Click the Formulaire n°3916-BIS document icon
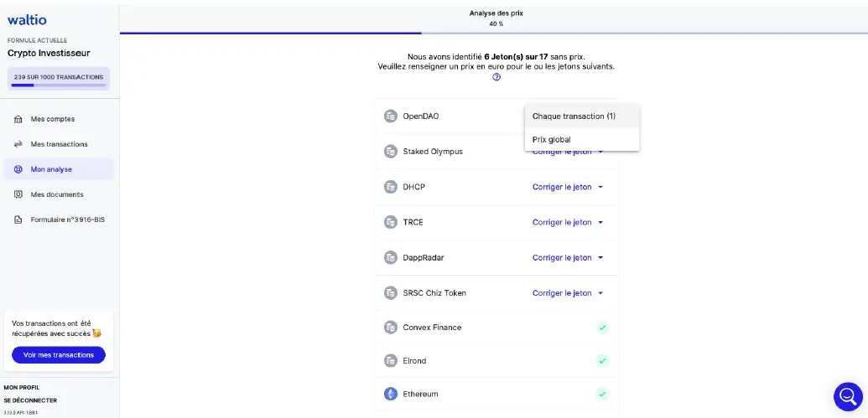The width and height of the screenshot is (868, 418). pyautogui.click(x=18, y=219)
